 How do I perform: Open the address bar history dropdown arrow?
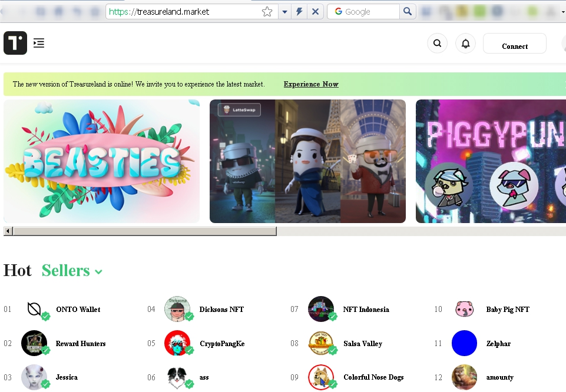[x=284, y=12]
